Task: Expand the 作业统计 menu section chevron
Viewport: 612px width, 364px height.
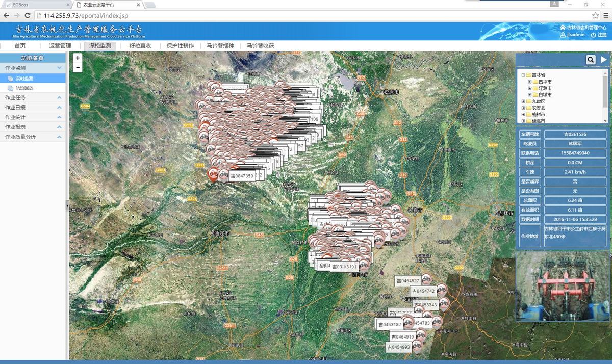Action: point(59,117)
